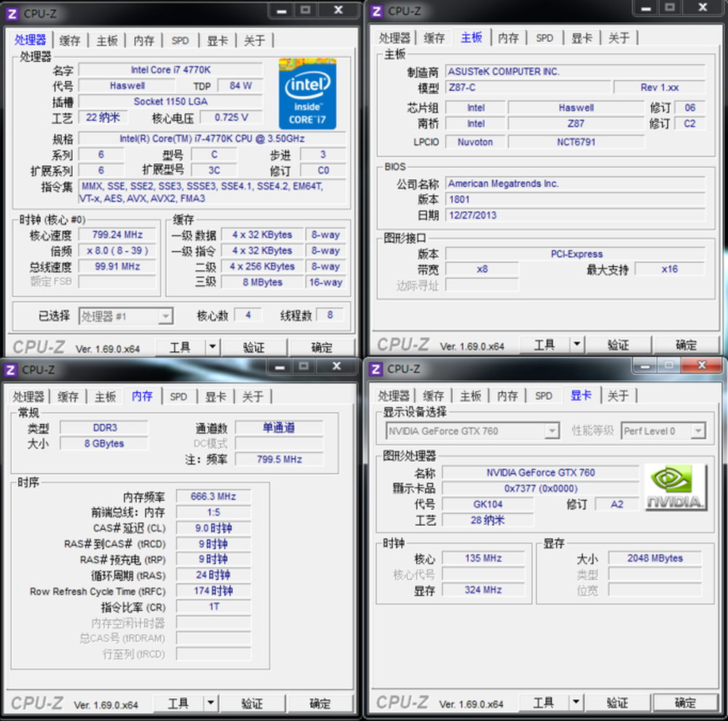Image resolution: width=728 pixels, height=721 pixels.
Task: Expand the 工具 dropdown arrow in memory window
Action: pos(210,702)
